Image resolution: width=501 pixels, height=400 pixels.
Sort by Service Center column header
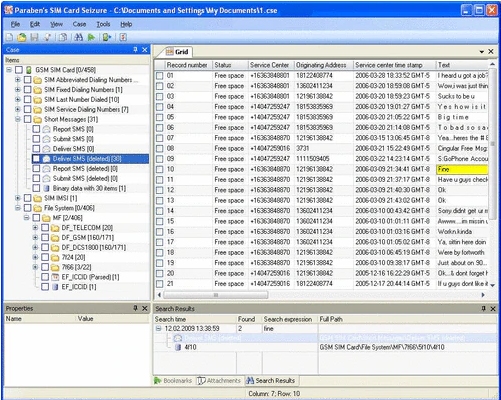(271, 65)
